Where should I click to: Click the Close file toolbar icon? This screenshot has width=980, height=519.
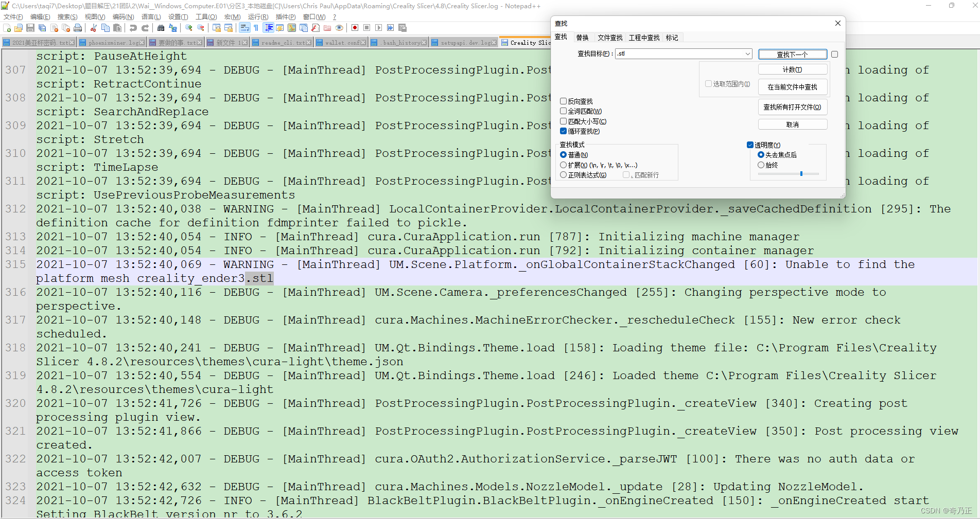54,28
